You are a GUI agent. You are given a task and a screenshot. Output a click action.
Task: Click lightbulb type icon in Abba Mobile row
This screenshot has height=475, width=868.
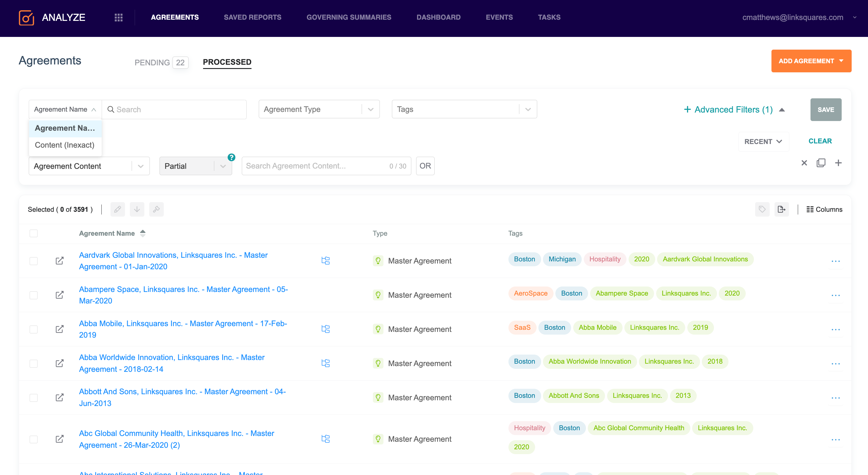click(378, 329)
